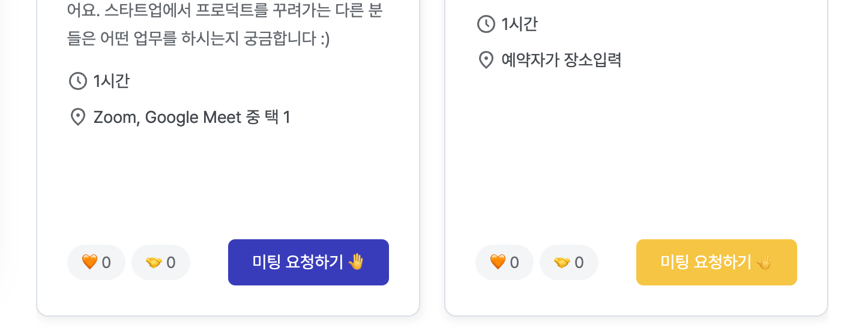Image resolution: width=868 pixels, height=331 pixels.
Task: Select the 1시간 duration text in the left card
Action: [112, 81]
